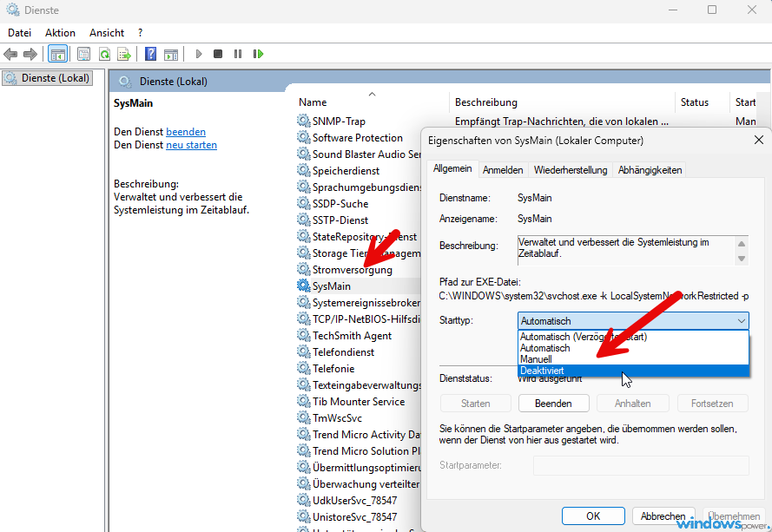Viewport: 772px width, 532px height.
Task: Sort by the Beschreibung column header
Action: coord(562,102)
